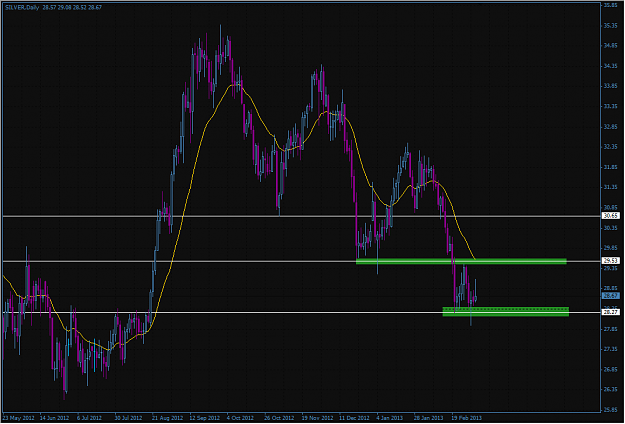Click the 21 Aug 2012 date label
625x424 pixels.
coord(167,418)
